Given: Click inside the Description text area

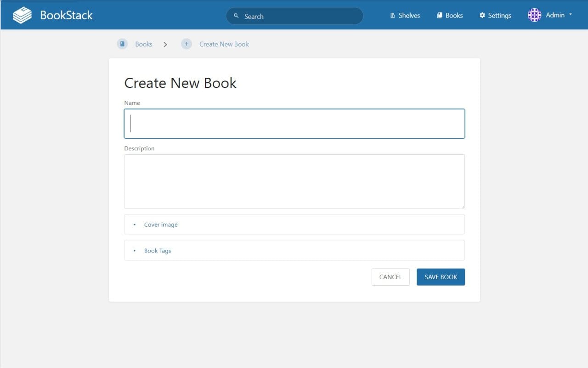Looking at the screenshot, I should point(294,181).
